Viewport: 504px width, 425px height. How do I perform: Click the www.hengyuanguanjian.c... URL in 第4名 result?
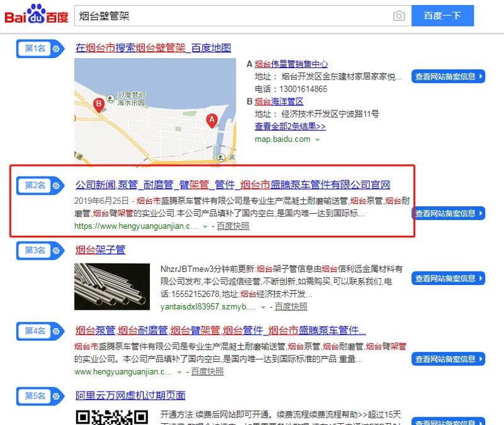(x=123, y=372)
